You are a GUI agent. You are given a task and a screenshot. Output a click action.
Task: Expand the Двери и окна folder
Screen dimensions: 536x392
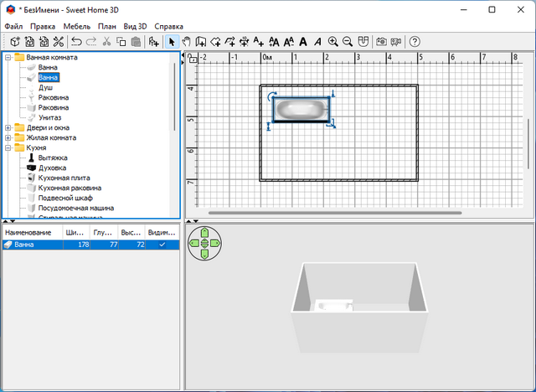8,128
